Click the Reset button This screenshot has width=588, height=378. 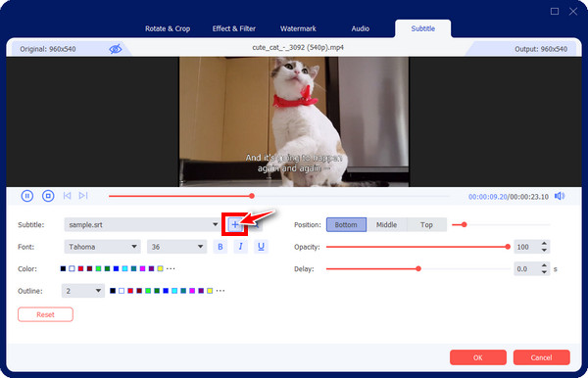point(45,314)
